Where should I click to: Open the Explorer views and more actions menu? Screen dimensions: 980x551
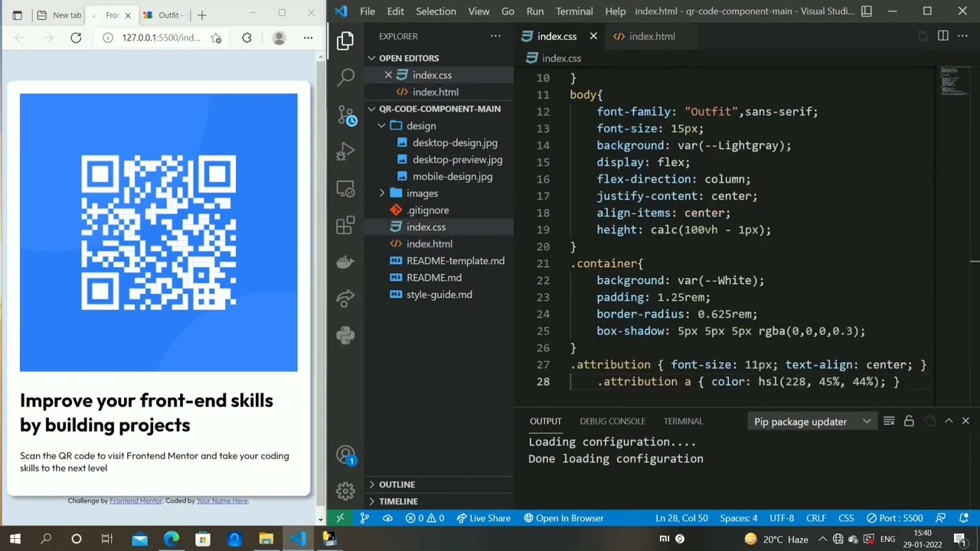(x=495, y=36)
